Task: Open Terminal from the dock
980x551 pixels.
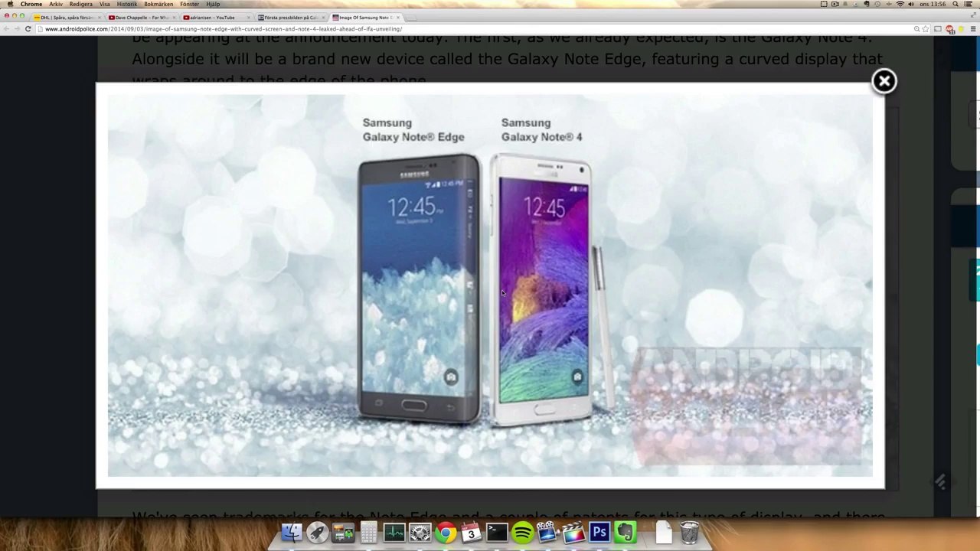Action: click(497, 533)
